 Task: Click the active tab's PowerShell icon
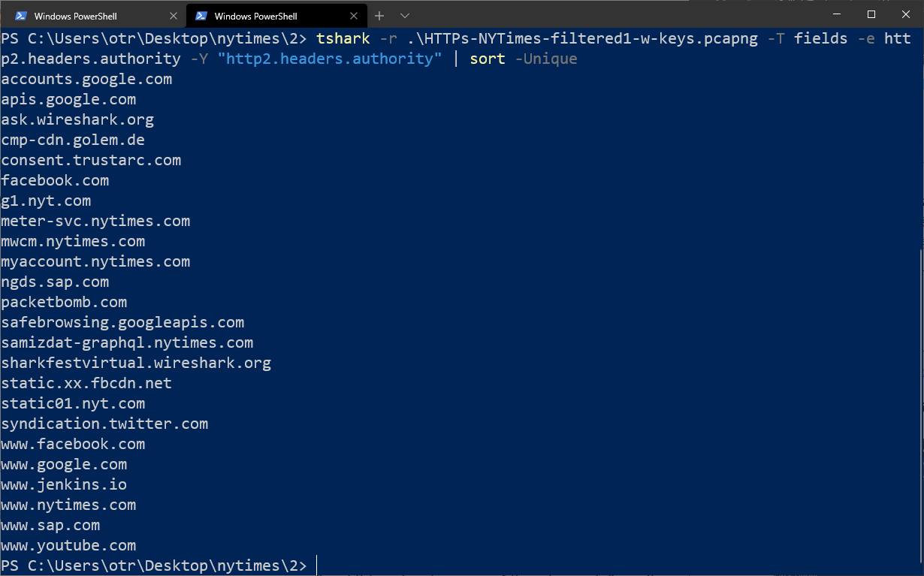[x=201, y=16]
